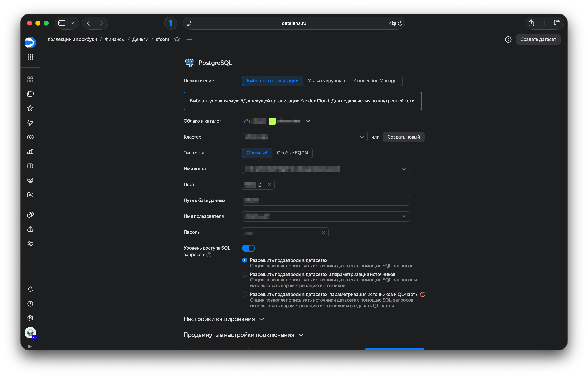Open collections and workbooks folder icon
Screen dimensions: 588x377
[30, 94]
